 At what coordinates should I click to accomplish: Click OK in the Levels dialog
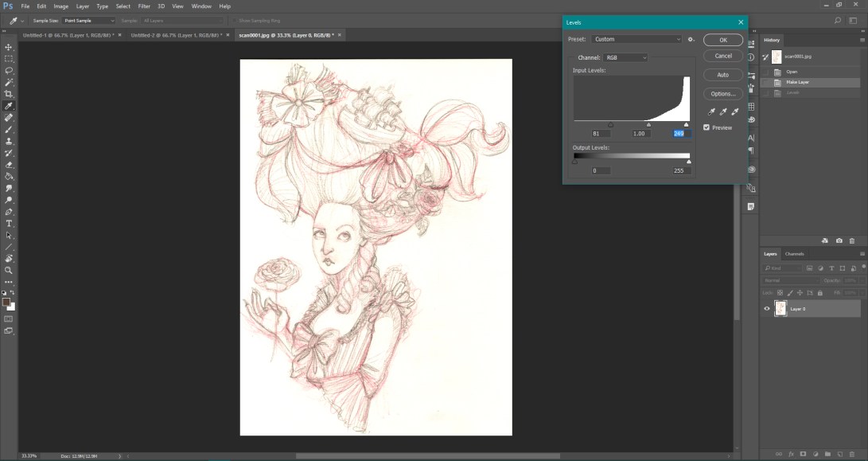(722, 40)
